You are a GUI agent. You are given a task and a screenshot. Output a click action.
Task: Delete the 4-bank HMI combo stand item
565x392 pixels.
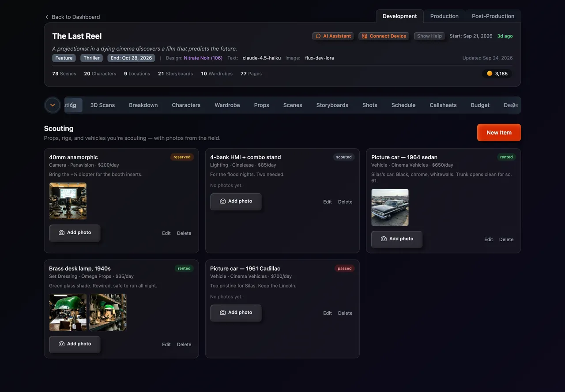coord(345,202)
